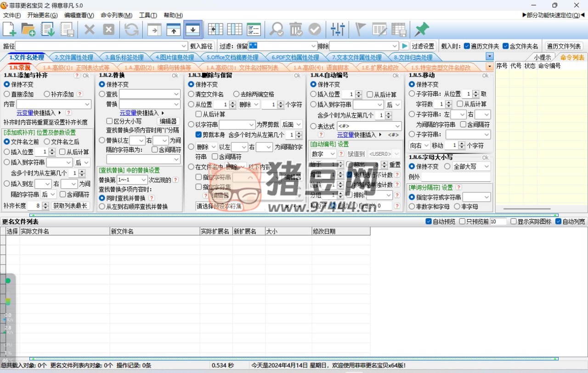Switch to the 2.文件属性处理 tab
The image size is (588, 373).
(73, 57)
